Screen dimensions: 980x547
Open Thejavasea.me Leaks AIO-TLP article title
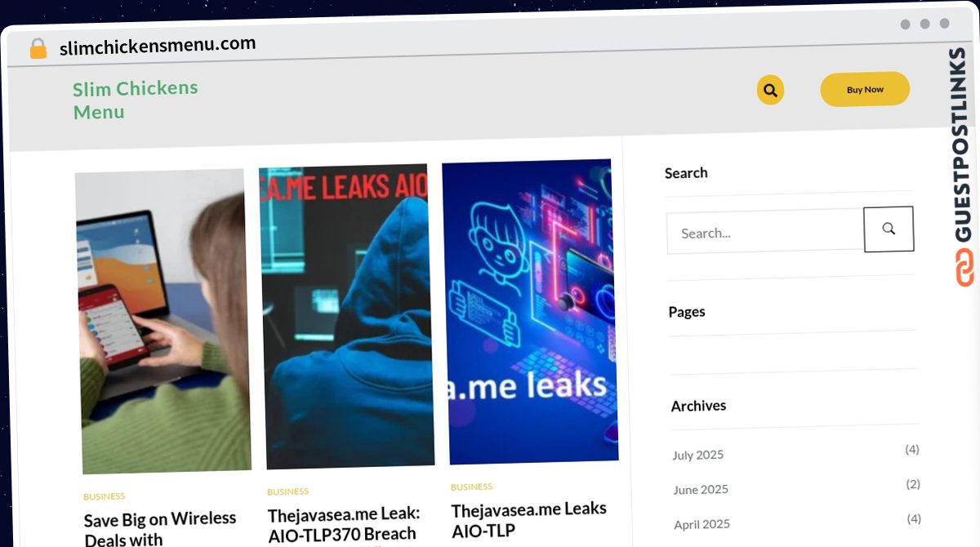coord(529,519)
